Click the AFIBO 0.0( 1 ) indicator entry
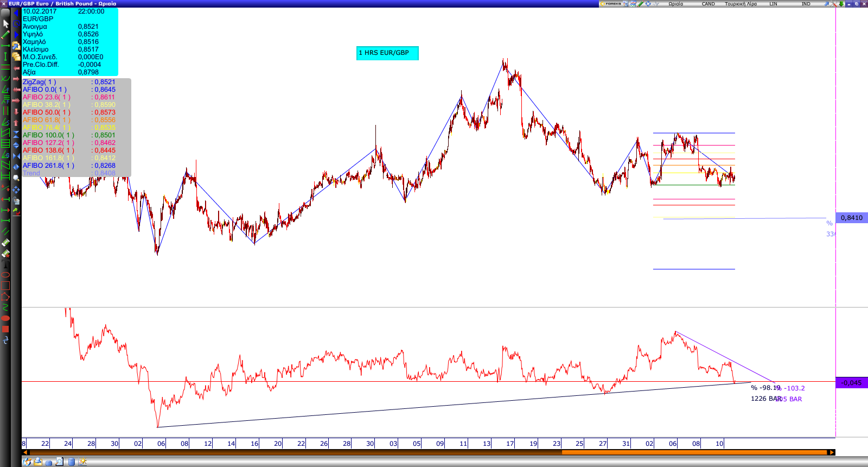This screenshot has height=467, width=868. (x=44, y=90)
